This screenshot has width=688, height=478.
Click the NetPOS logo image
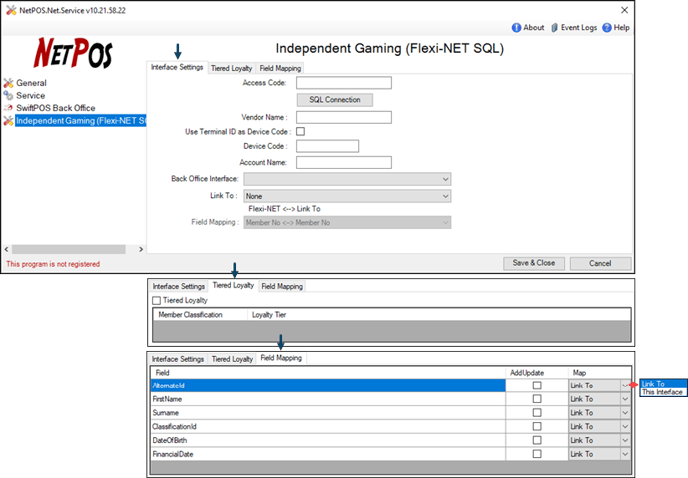[x=73, y=53]
